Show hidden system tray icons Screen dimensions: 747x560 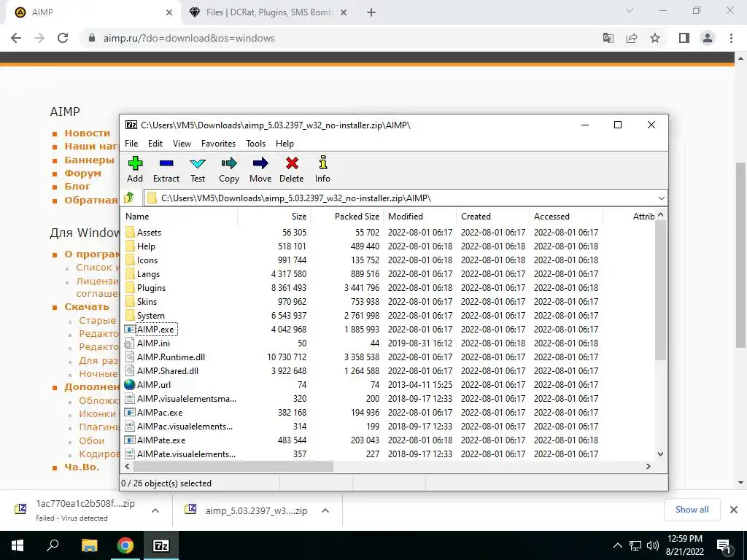pos(617,545)
